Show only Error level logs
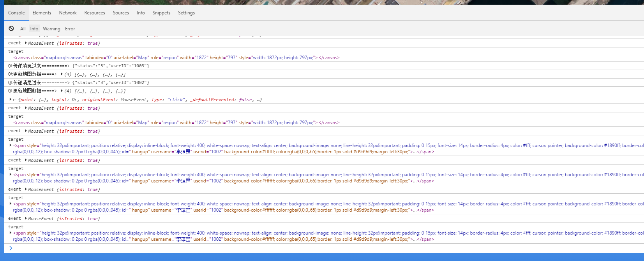644x261 pixels. [x=70, y=29]
